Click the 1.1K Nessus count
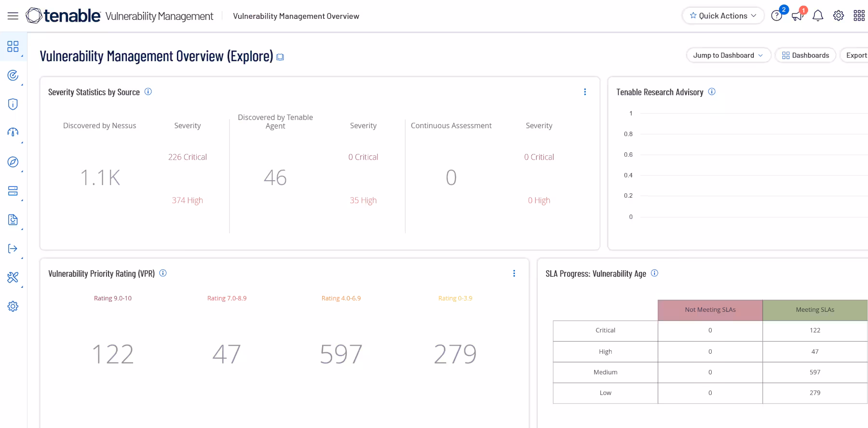Screen dimensions: 868x428 click(x=100, y=178)
